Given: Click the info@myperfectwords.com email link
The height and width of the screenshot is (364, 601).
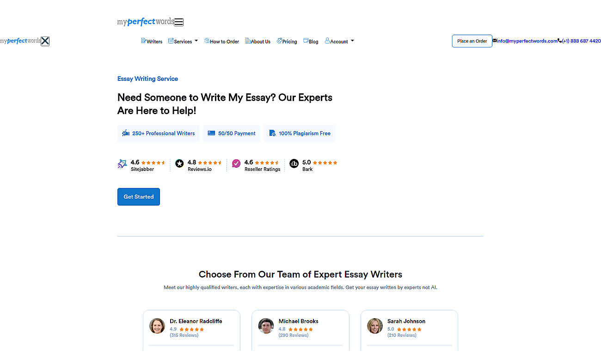Looking at the screenshot, I should coord(527,41).
